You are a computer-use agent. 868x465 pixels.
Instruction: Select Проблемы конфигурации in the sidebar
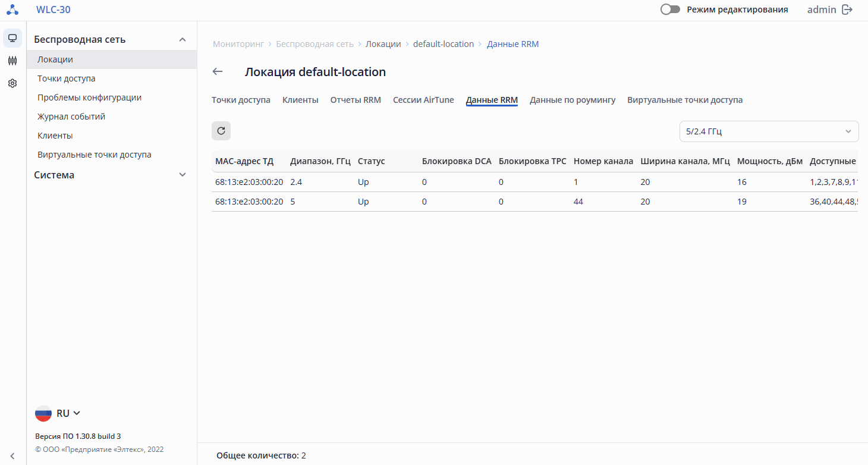pos(89,98)
